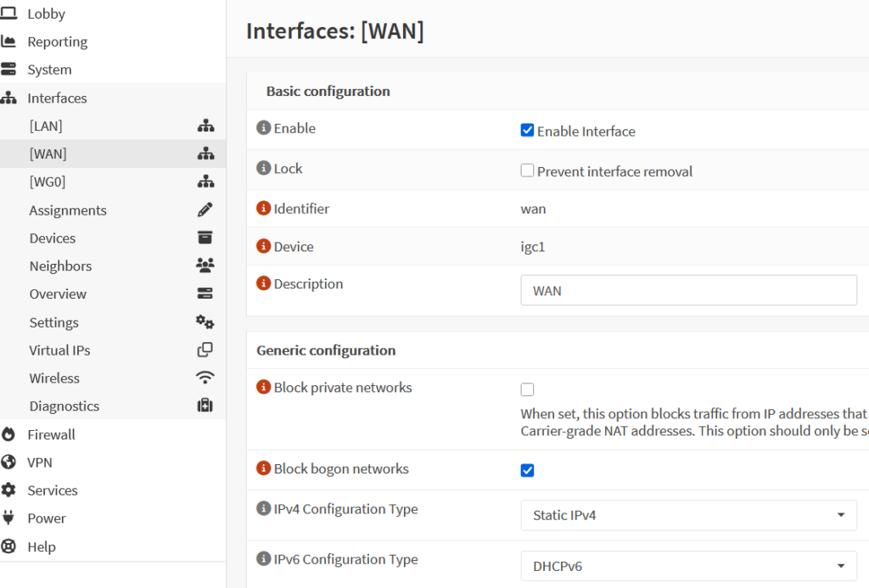Click the clone icon beside Virtual IPs
869x588 pixels.
click(205, 350)
